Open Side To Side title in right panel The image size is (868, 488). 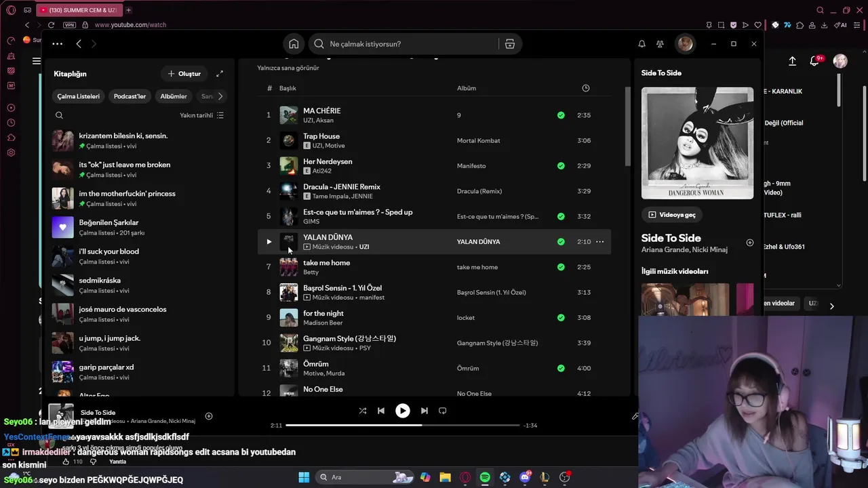pos(671,238)
